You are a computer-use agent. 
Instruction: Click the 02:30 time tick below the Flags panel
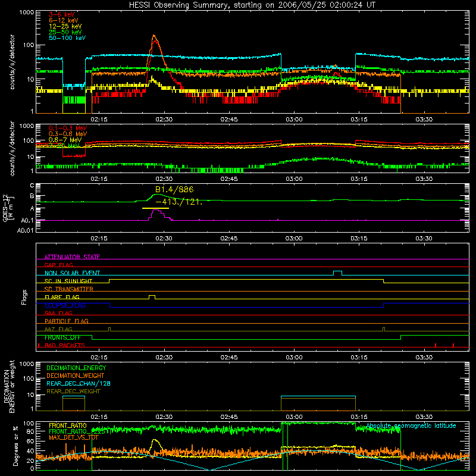point(164,358)
